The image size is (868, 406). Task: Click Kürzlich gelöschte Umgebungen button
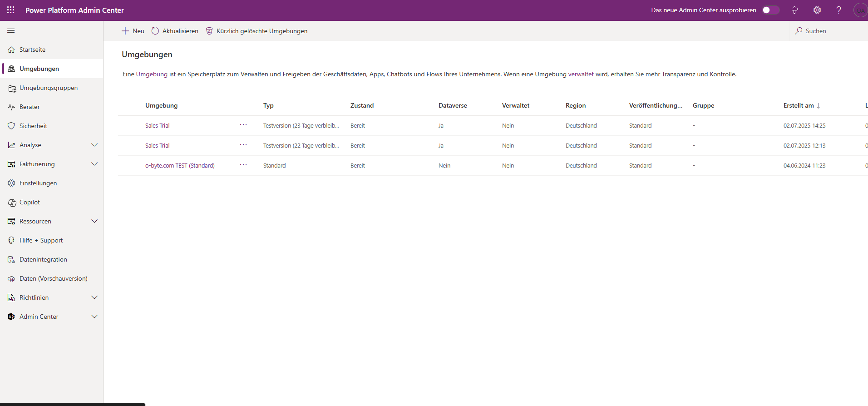[257, 31]
